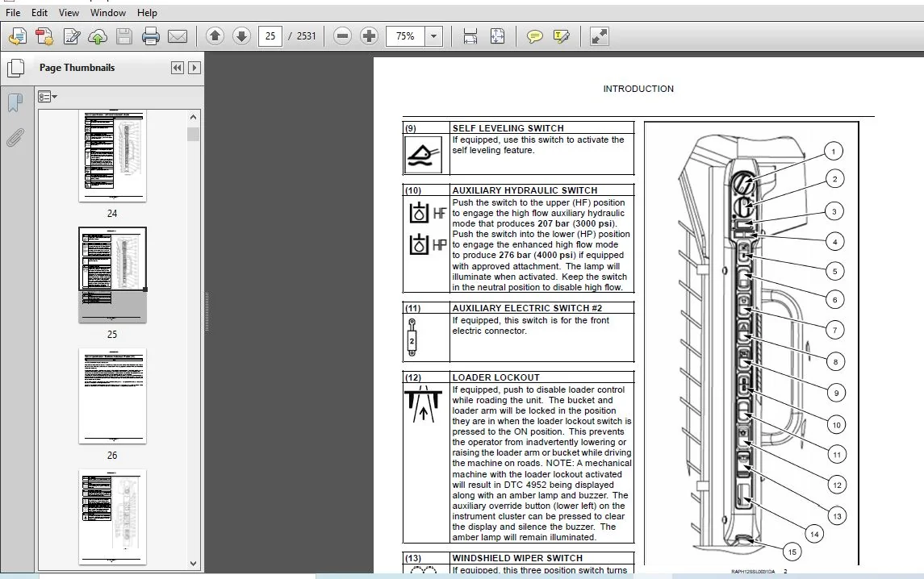Go to next page with down arrow
This screenshot has height=579, width=924.
click(241, 36)
